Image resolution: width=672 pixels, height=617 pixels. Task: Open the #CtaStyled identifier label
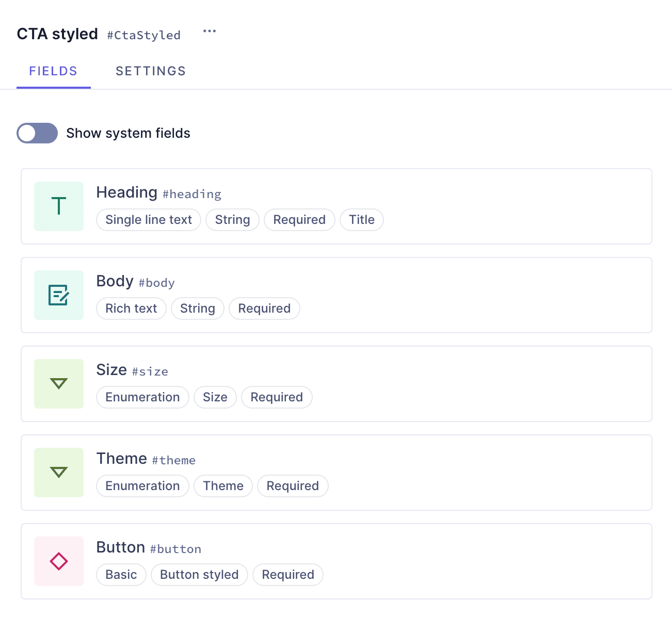[x=143, y=35]
